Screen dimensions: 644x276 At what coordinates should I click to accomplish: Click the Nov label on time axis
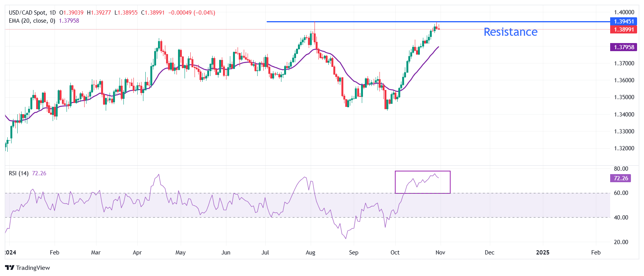click(440, 253)
